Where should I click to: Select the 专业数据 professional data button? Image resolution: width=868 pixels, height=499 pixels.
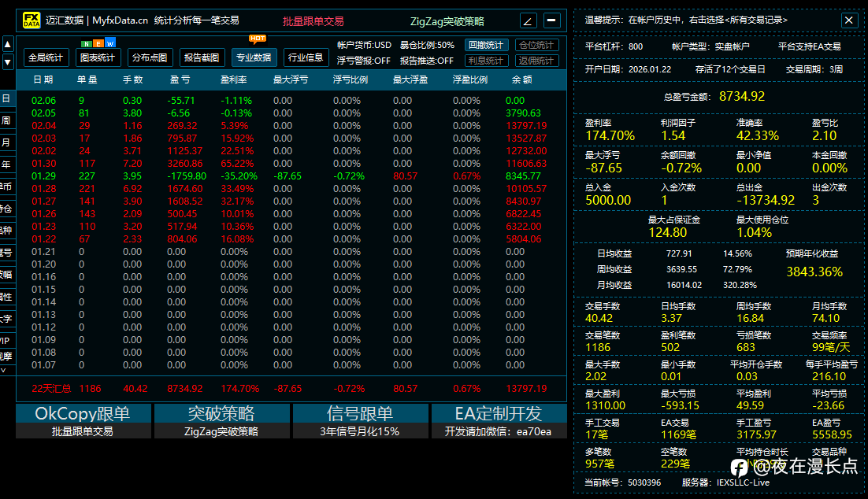click(x=254, y=57)
